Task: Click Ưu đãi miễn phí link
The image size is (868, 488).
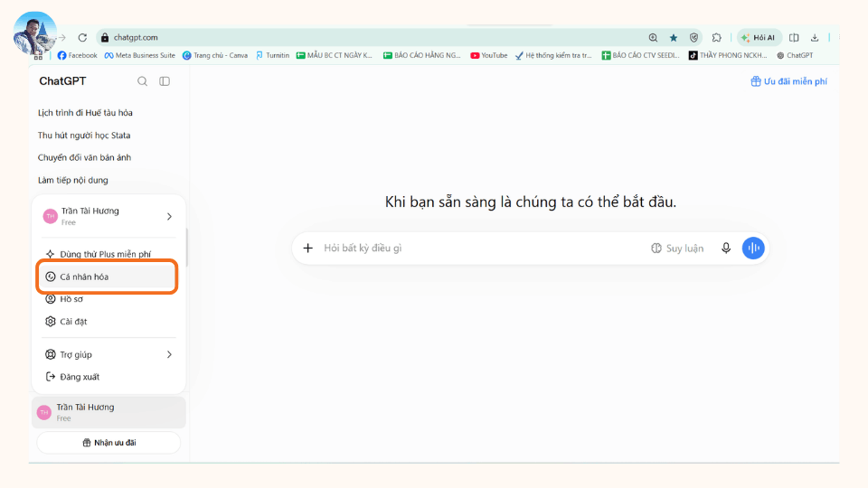Action: pos(788,81)
